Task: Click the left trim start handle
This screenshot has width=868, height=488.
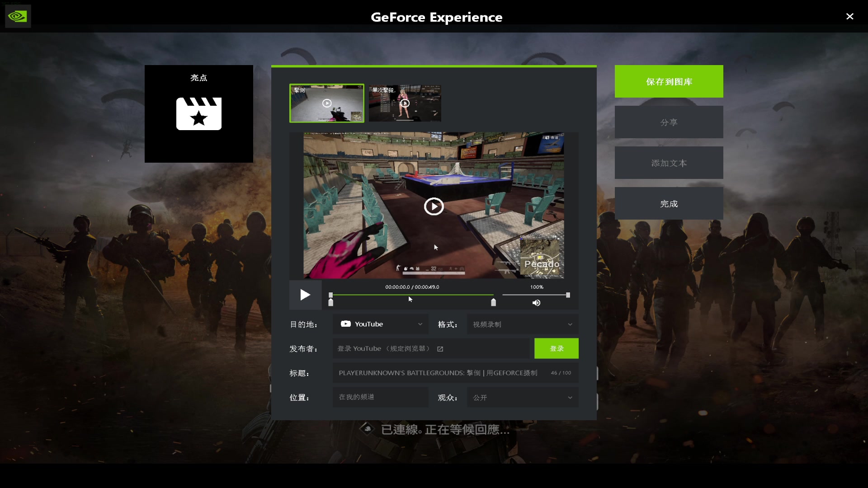Action: [330, 302]
